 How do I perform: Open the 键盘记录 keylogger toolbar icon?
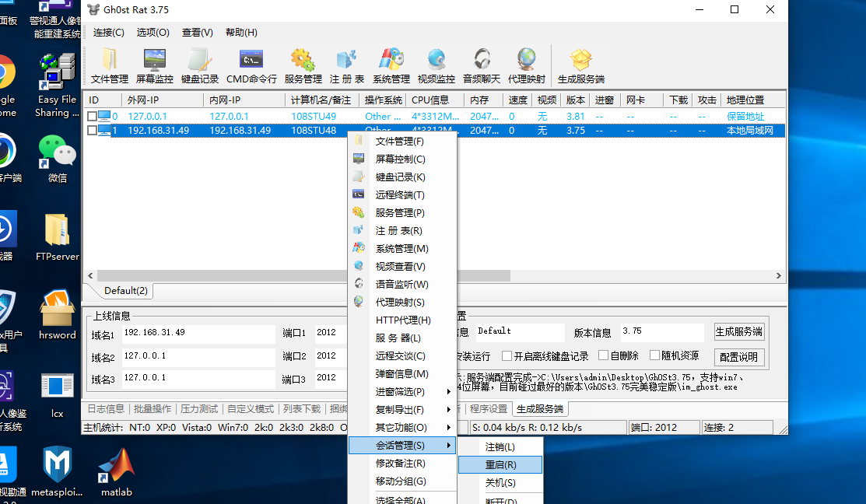point(200,65)
